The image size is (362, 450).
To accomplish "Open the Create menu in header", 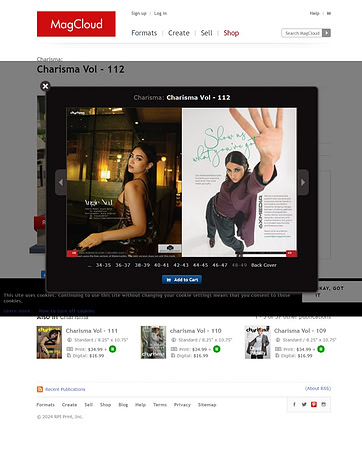I will click(x=179, y=33).
